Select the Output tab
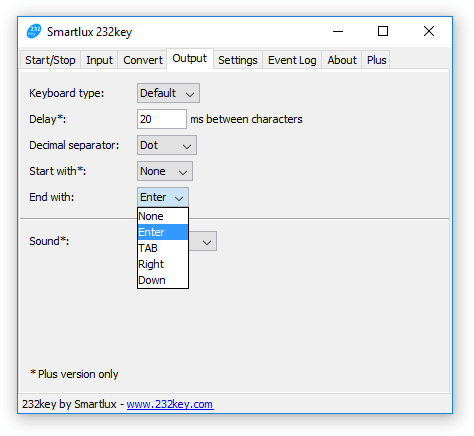474x436 pixels. 190,59
